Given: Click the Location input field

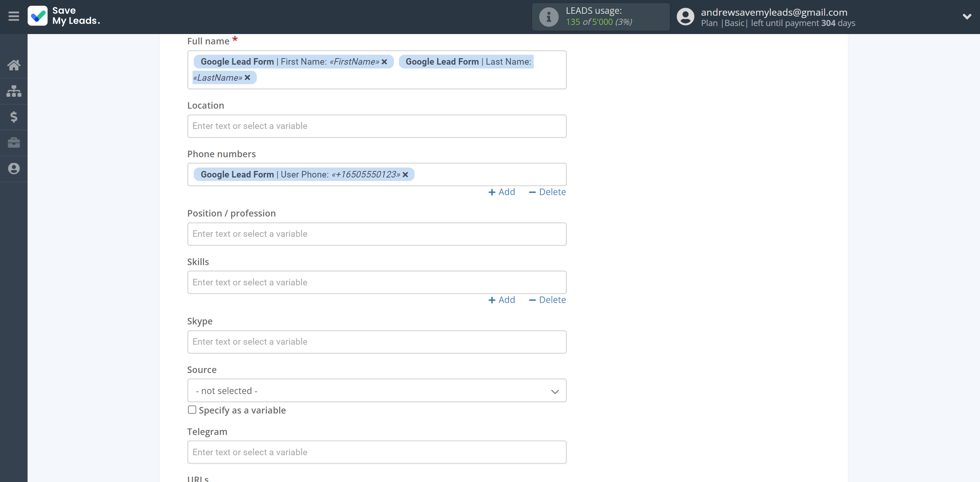Looking at the screenshot, I should [x=377, y=126].
